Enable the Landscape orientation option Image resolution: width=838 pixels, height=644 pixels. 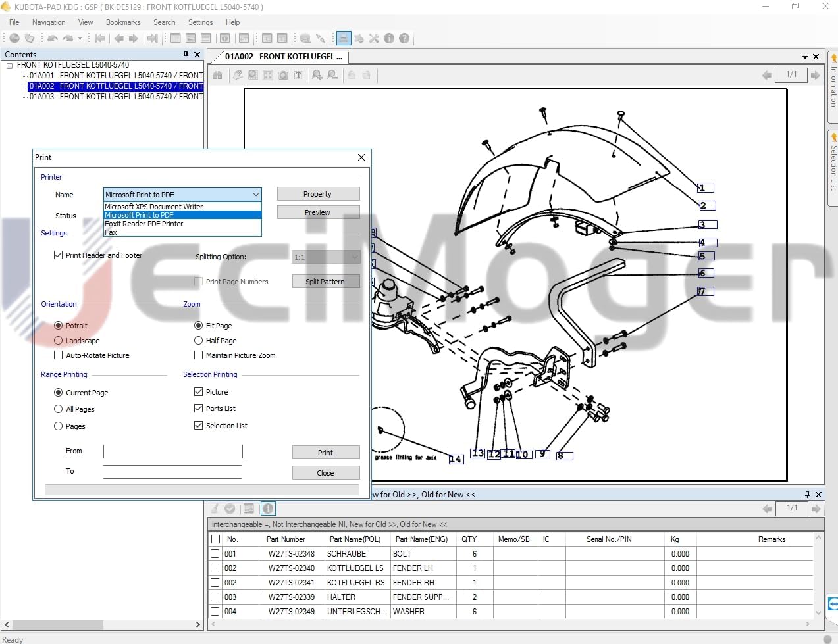tap(58, 341)
